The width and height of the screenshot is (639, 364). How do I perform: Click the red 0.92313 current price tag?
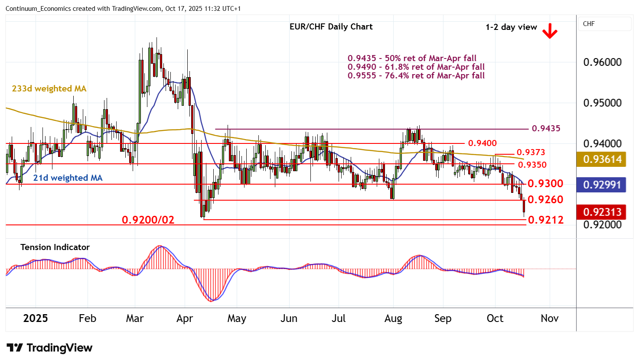pos(602,212)
